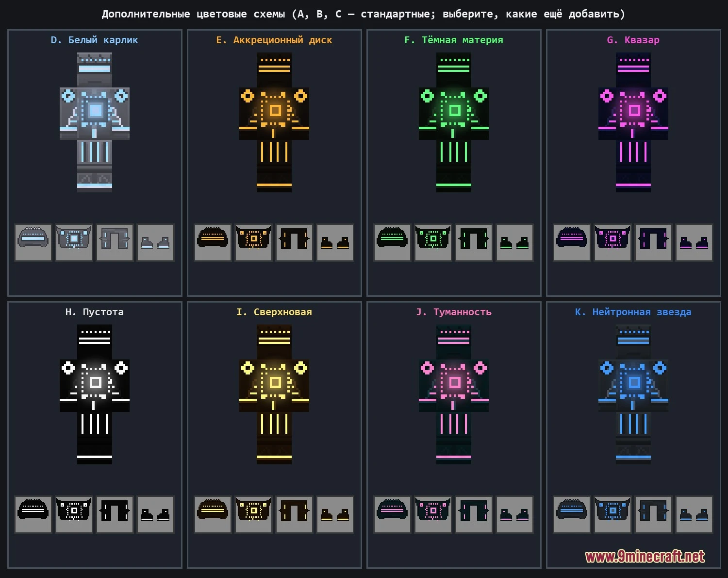Click the 'I. Сверхновая' title
This screenshot has width=728, height=578.
[x=274, y=312]
